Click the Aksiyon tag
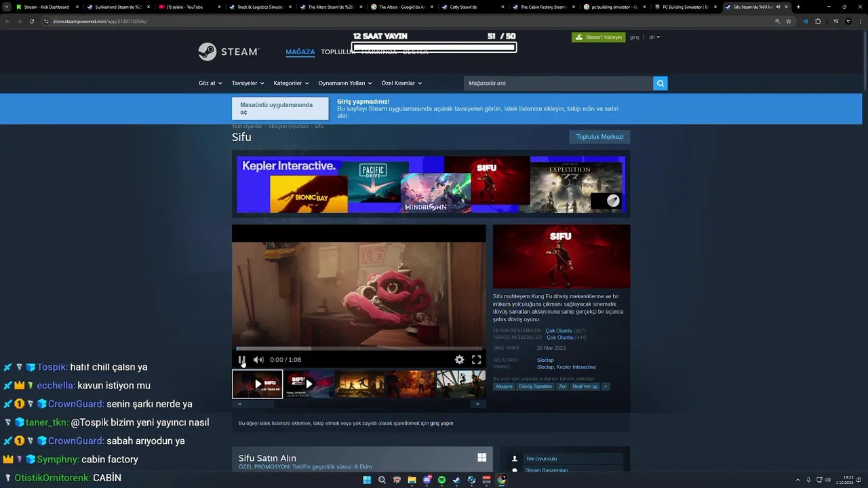The width and height of the screenshot is (868, 488). click(x=504, y=386)
